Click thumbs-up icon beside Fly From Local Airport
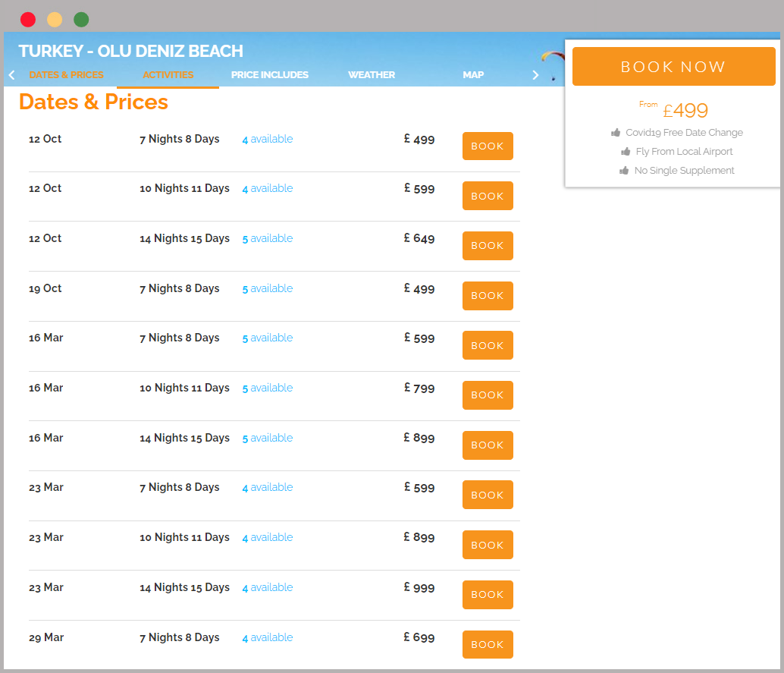784x673 pixels. point(626,152)
